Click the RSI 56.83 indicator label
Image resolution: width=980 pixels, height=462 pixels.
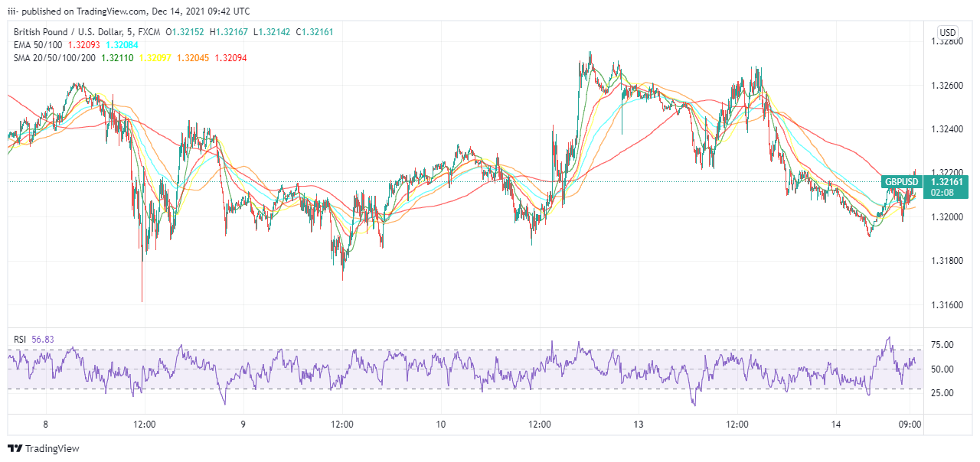point(34,340)
